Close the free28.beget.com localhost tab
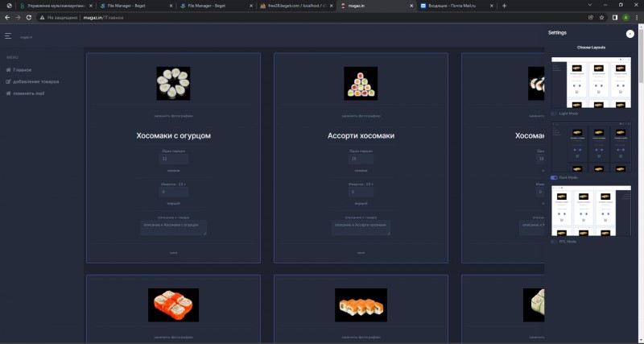 click(332, 6)
